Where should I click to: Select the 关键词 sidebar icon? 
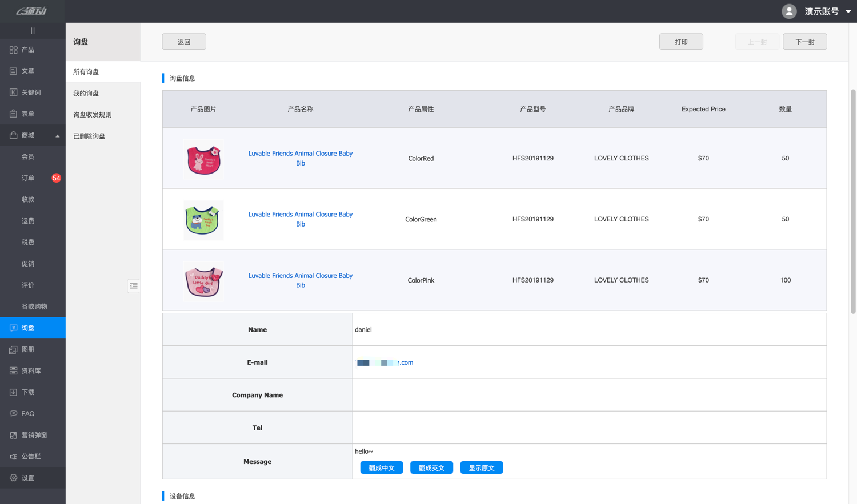point(13,92)
